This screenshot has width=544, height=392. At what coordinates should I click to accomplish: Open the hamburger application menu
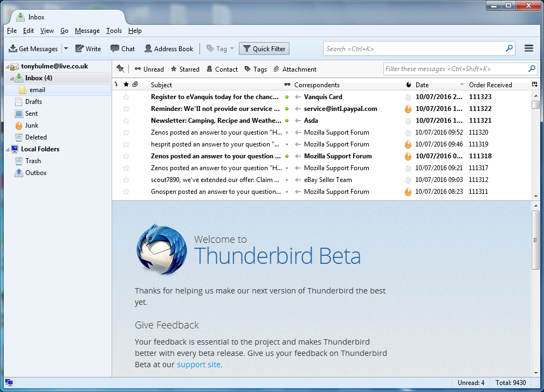coord(528,48)
